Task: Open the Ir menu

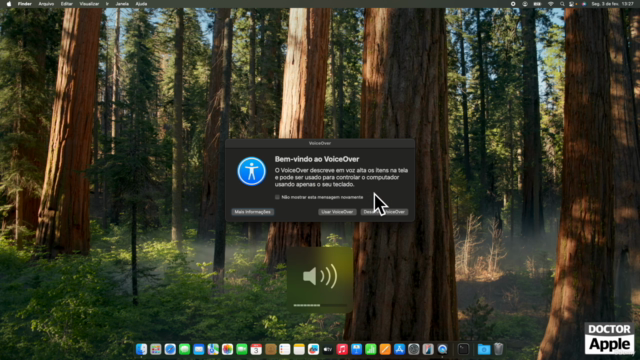Action: click(x=107, y=4)
